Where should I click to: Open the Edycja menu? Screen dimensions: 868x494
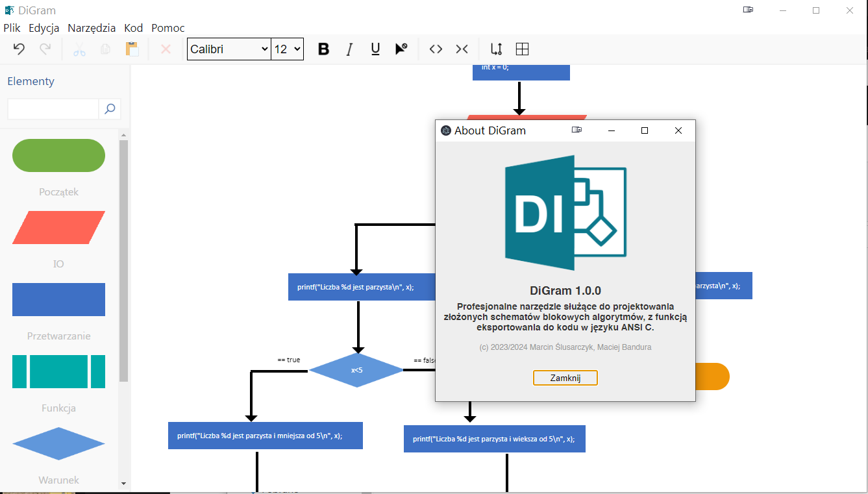[44, 28]
